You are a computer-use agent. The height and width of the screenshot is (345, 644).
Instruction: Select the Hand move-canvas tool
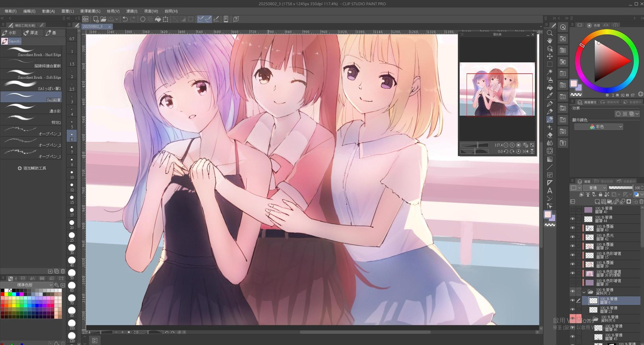[550, 41]
